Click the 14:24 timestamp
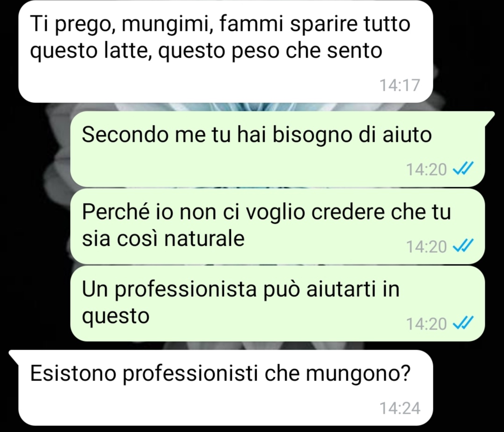The image size is (504, 432). (x=400, y=408)
